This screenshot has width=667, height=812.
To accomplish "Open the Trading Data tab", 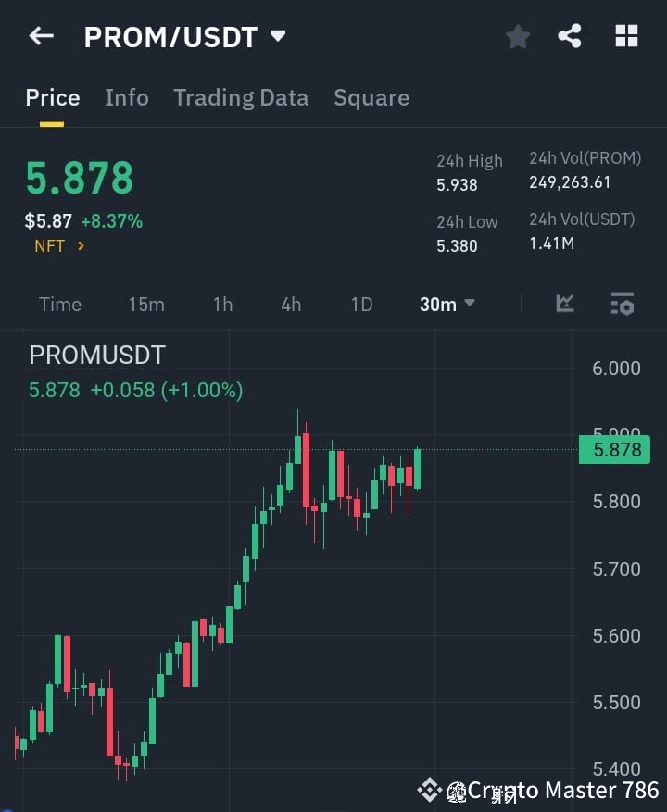I will [x=241, y=97].
